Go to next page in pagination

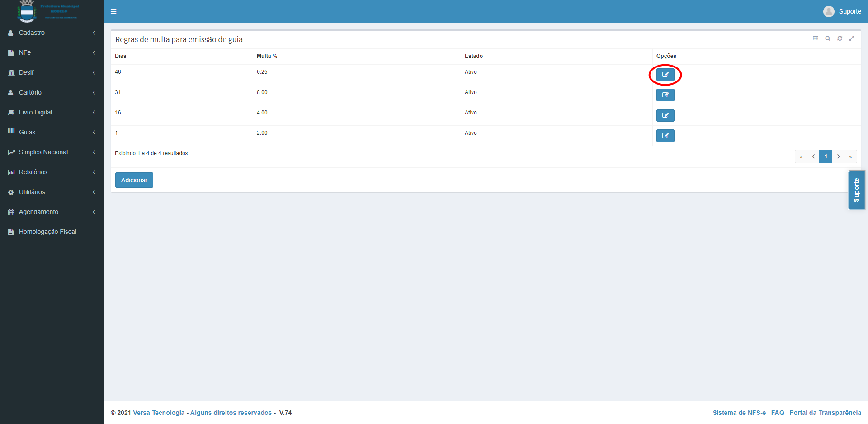838,157
